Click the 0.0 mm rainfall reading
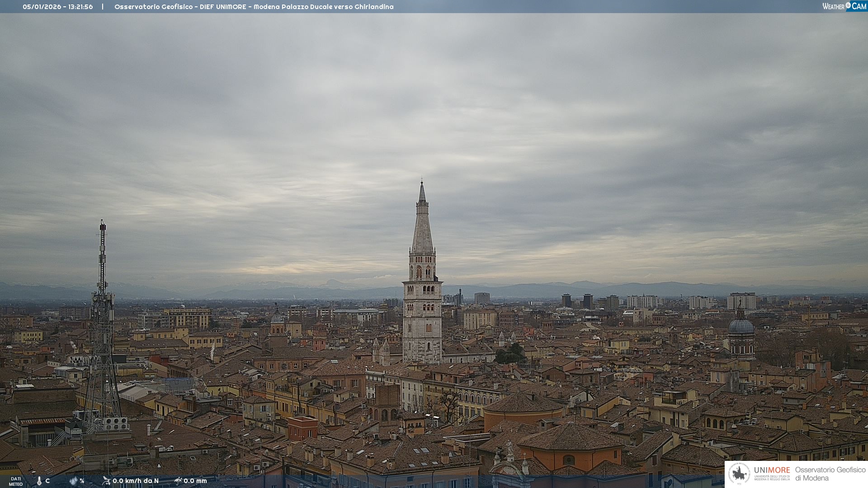868x488 pixels. (195, 481)
